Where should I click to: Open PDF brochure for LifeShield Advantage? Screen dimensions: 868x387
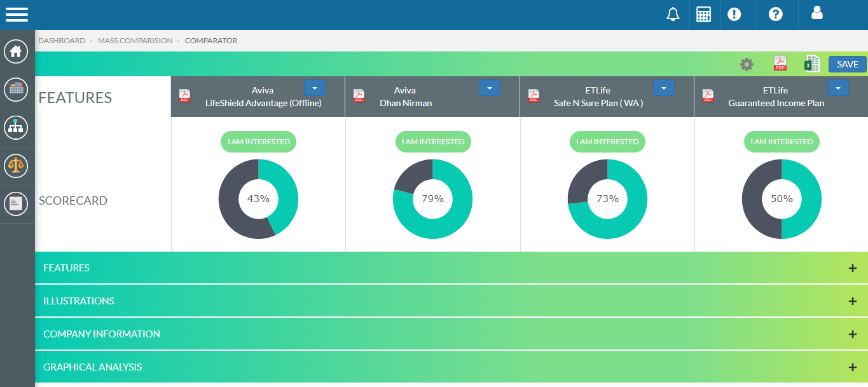pos(184,96)
